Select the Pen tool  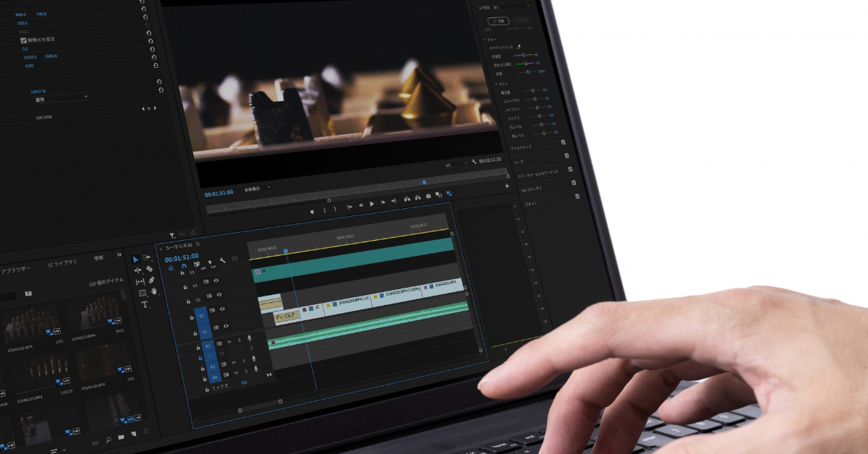pos(151,280)
